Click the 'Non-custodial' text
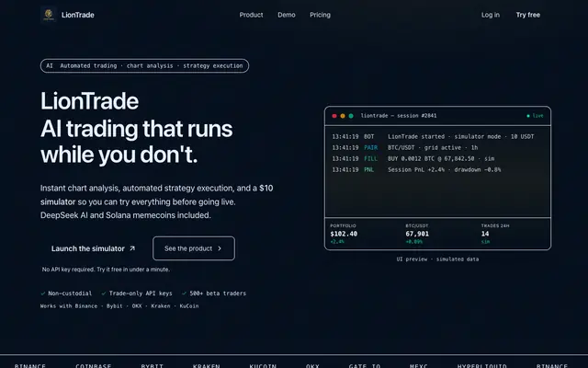The image size is (588, 368). pos(70,293)
